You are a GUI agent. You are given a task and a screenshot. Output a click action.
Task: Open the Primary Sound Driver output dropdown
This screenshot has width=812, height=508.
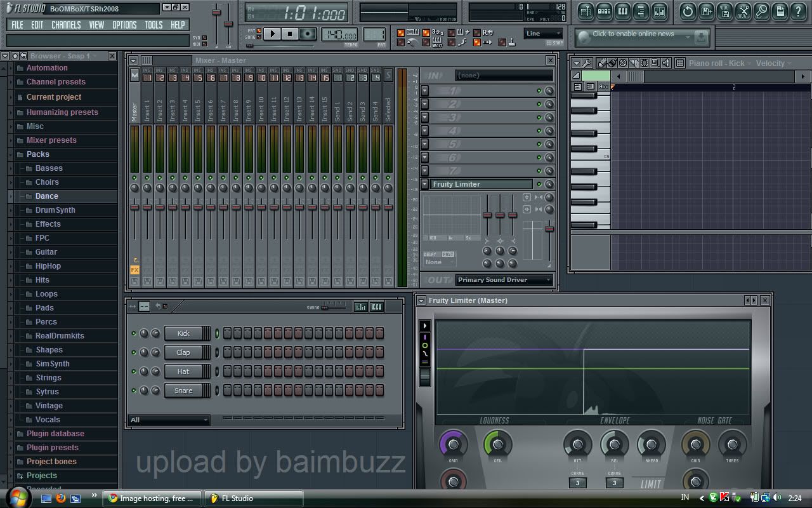point(504,280)
